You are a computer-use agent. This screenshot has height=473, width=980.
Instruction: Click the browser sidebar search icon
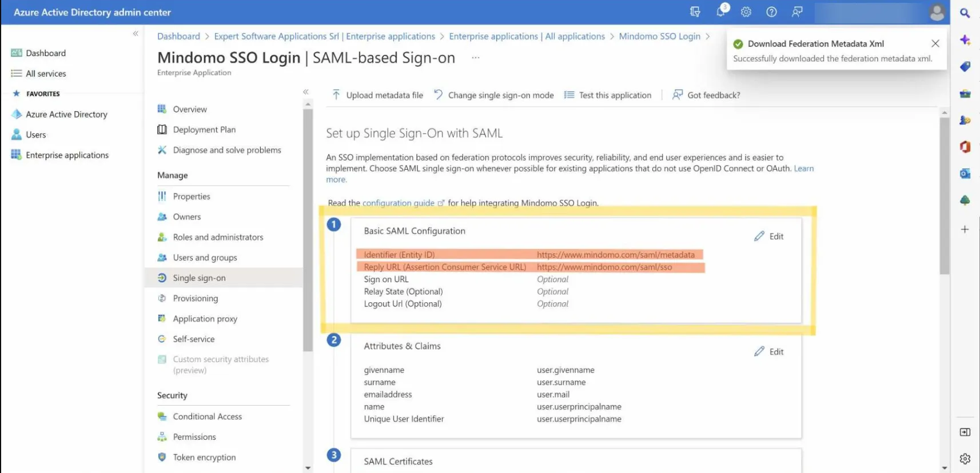pyautogui.click(x=965, y=13)
